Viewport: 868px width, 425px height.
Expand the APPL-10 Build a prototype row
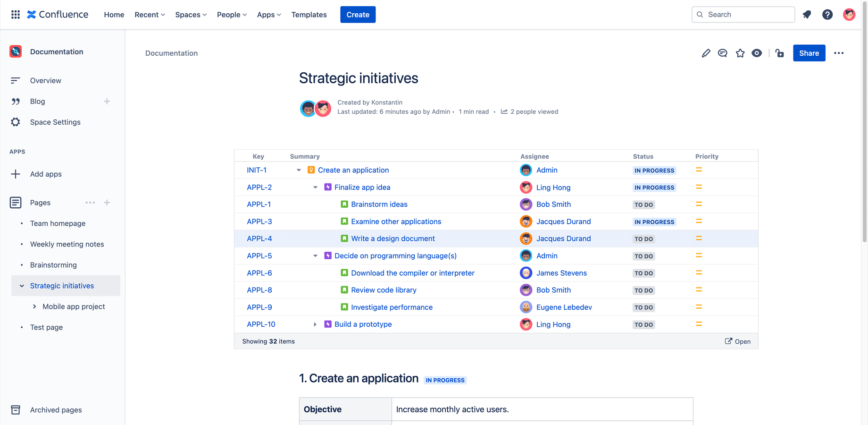coord(315,324)
